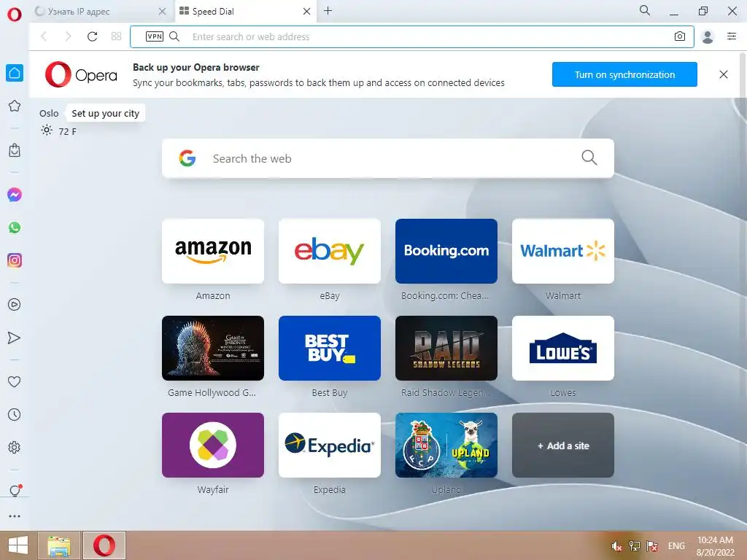
Task: Click the Search the web field
Action: tap(388, 158)
